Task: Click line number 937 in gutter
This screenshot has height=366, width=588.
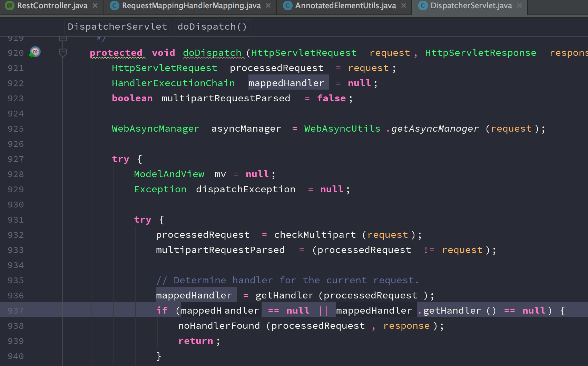Action: point(16,311)
